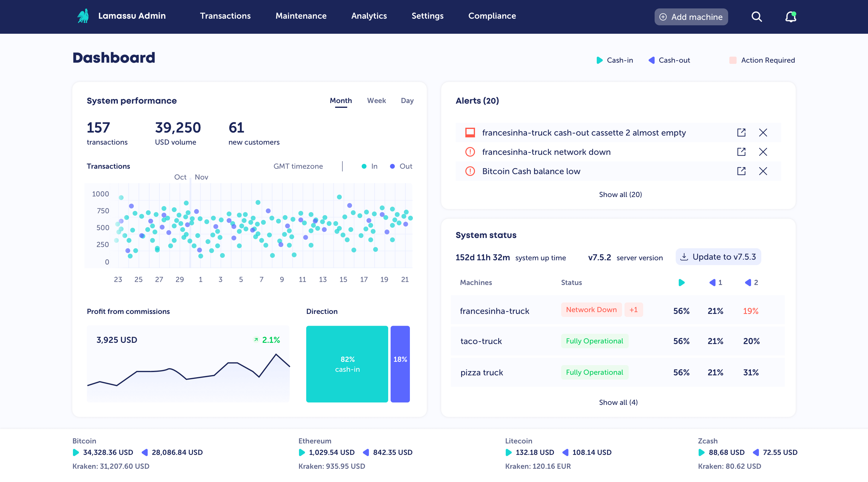The width and height of the screenshot is (868, 482).
Task: Click the dismiss X icon for Bitcoin Cash balance low
Action: pyautogui.click(x=763, y=171)
